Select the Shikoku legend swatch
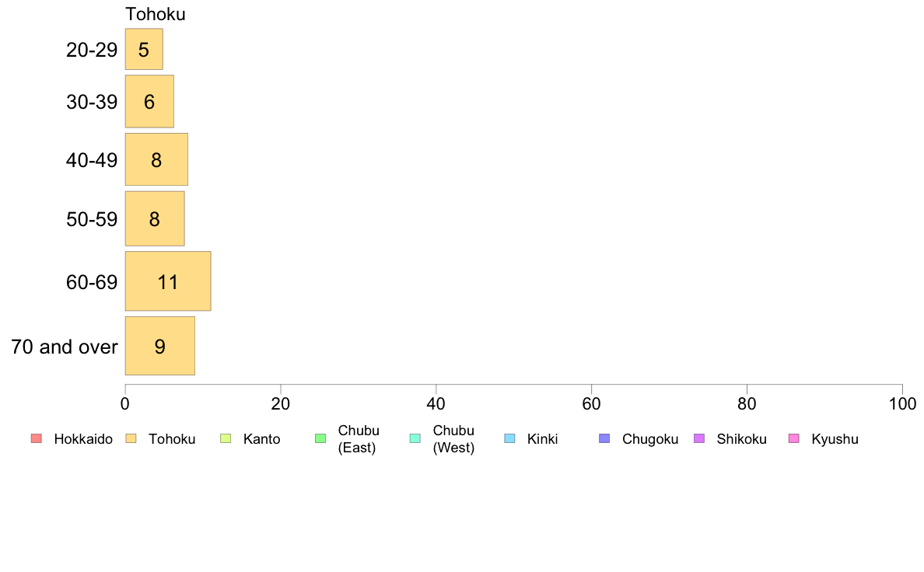Screen dimensions: 924x572 pos(699,438)
